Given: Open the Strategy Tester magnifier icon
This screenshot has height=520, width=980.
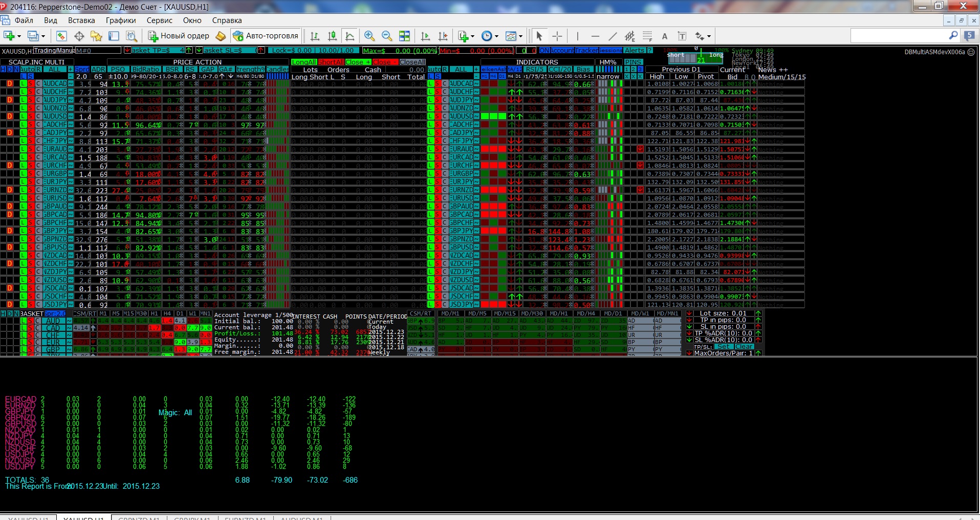Looking at the screenshot, I should tap(132, 36).
